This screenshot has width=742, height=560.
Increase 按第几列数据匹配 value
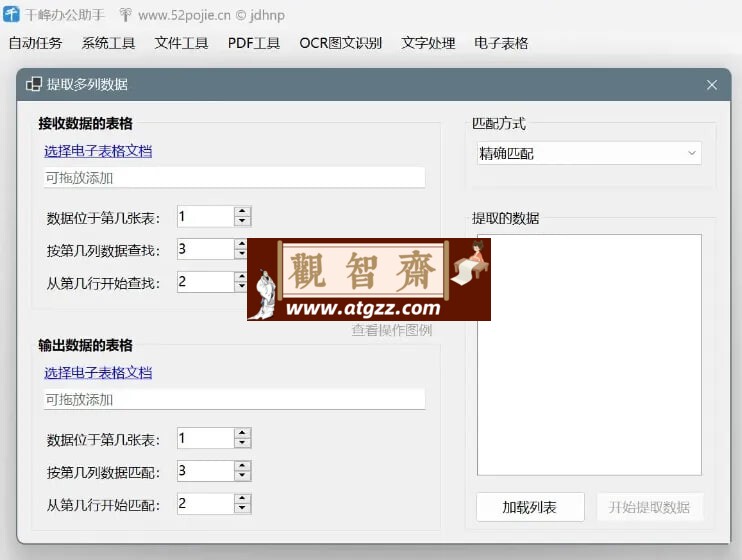[242, 466]
